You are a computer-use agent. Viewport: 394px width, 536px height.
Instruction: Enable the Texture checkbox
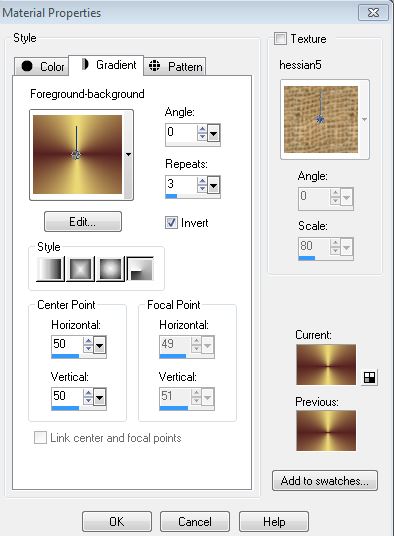(280, 39)
